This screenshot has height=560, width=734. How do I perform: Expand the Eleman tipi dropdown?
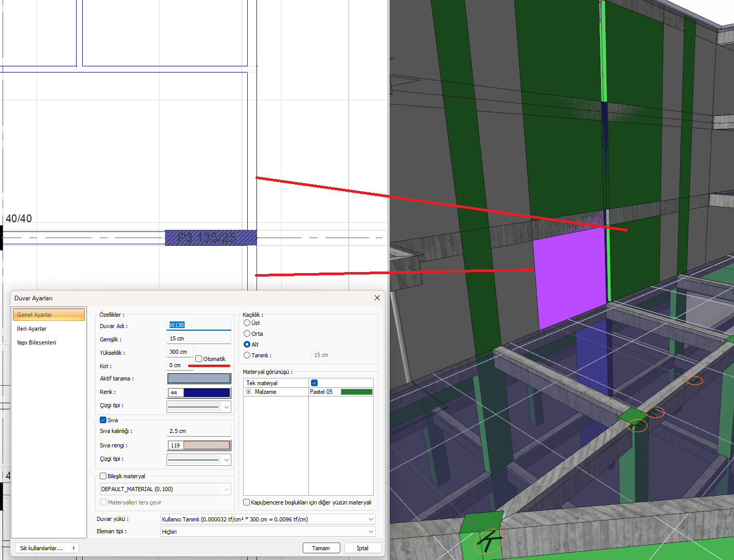[x=268, y=532]
